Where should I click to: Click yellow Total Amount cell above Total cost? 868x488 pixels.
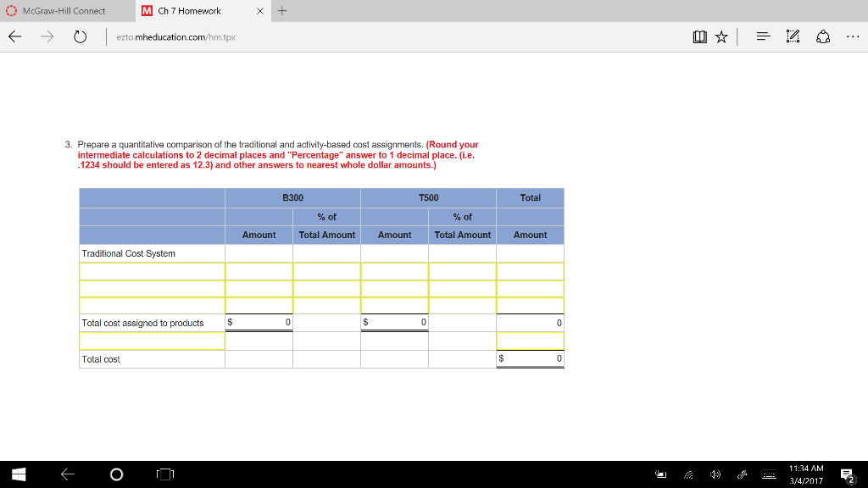point(531,341)
